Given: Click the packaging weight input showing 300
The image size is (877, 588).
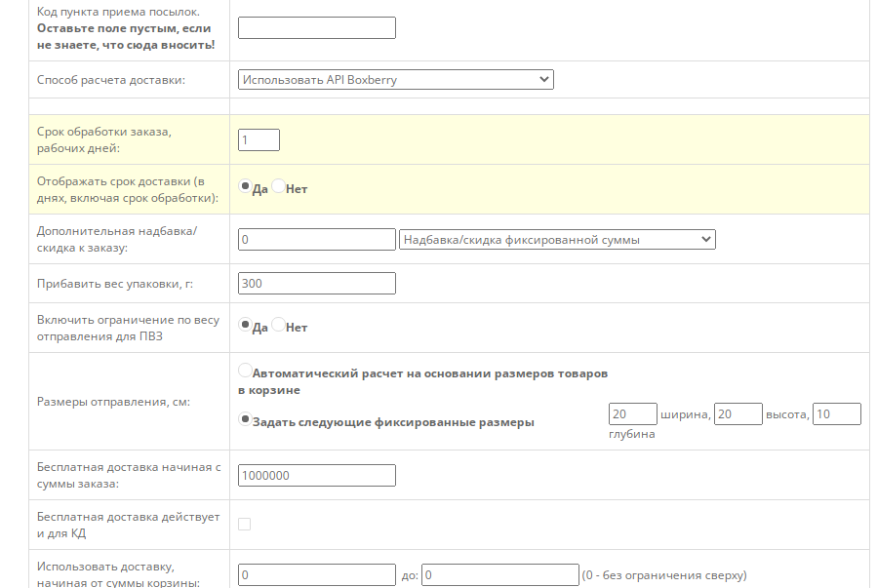Looking at the screenshot, I should (316, 283).
